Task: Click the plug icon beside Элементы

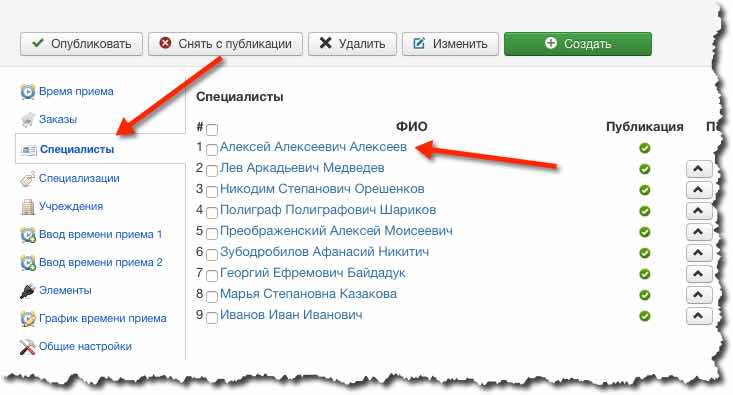Action: (x=28, y=291)
